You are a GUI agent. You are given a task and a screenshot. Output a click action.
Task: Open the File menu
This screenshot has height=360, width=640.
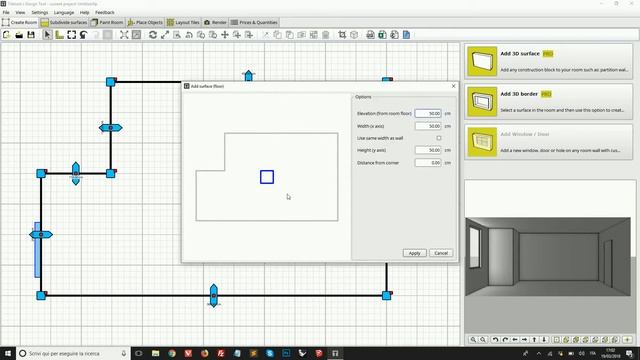[x=6, y=13]
